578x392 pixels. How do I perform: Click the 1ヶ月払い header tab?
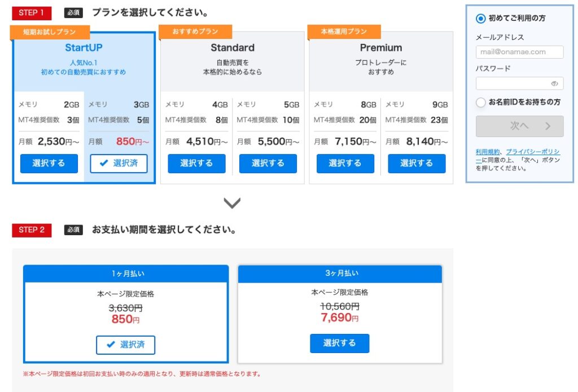click(126, 274)
